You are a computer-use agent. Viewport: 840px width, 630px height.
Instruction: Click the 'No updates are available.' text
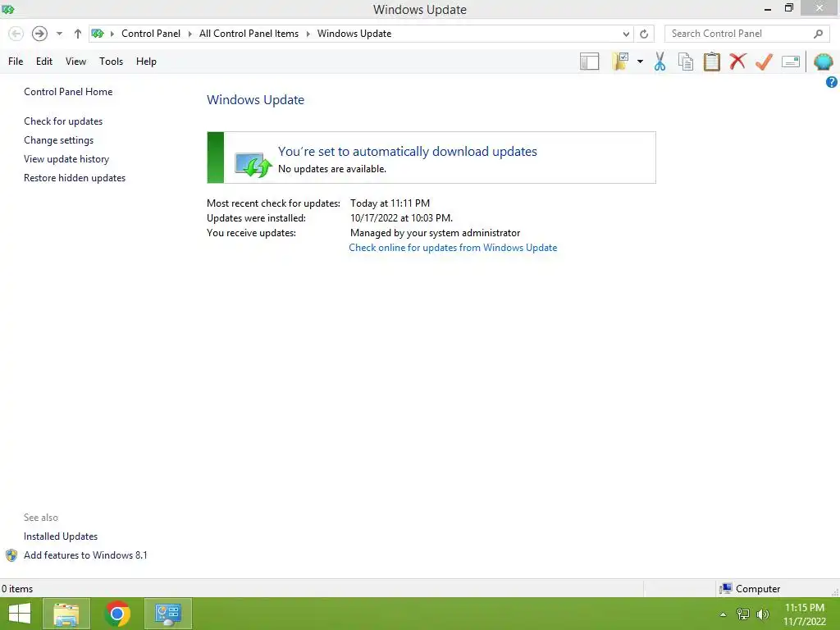tap(332, 169)
